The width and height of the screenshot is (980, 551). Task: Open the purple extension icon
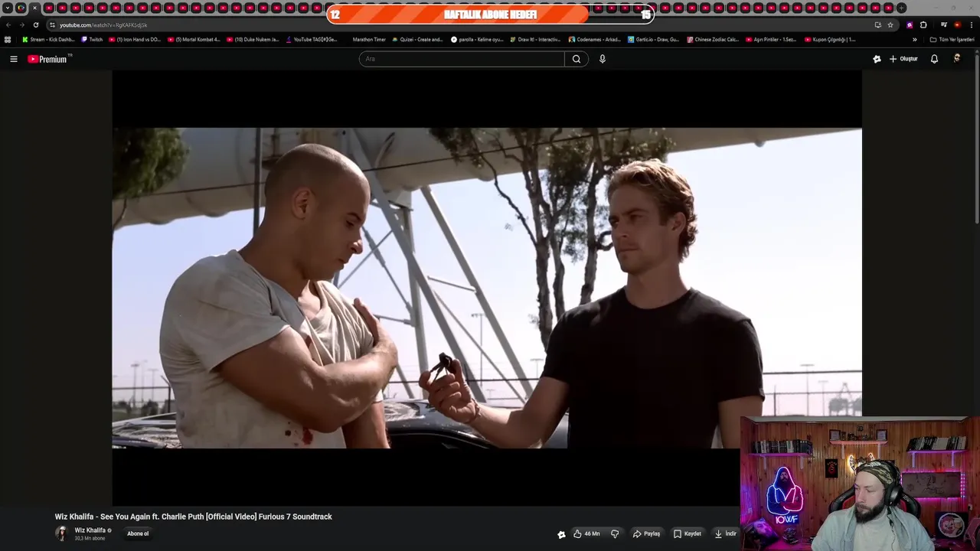(x=910, y=24)
